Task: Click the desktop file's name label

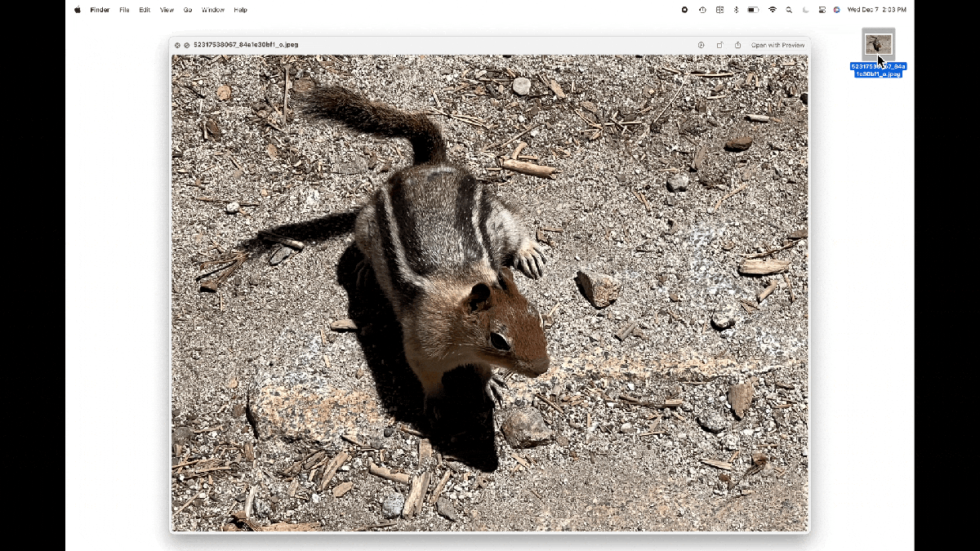Action: click(x=878, y=70)
